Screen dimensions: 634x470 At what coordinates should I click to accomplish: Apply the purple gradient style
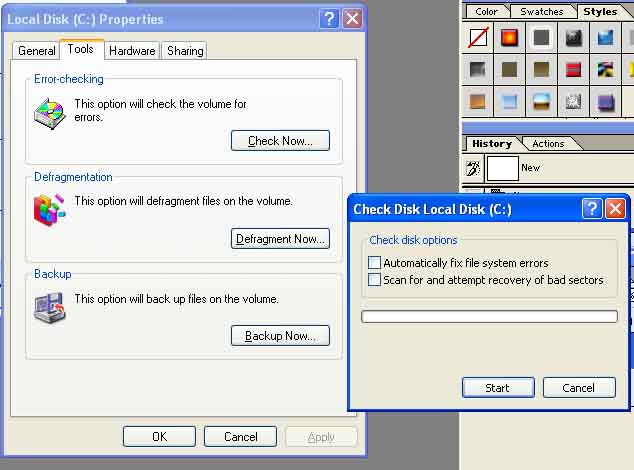click(605, 102)
